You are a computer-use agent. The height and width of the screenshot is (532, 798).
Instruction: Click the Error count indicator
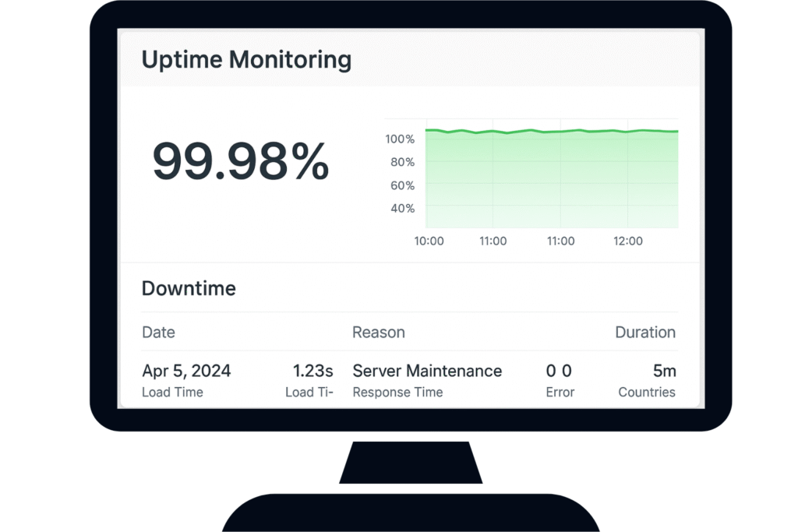(x=560, y=371)
